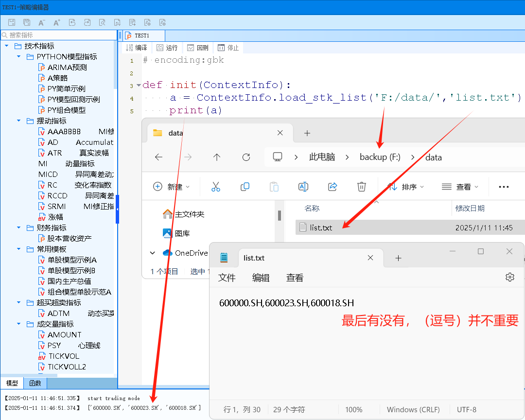This screenshot has height=420, width=525.
Task: Switch to the 模型 bottom tab
Action: click(12, 383)
